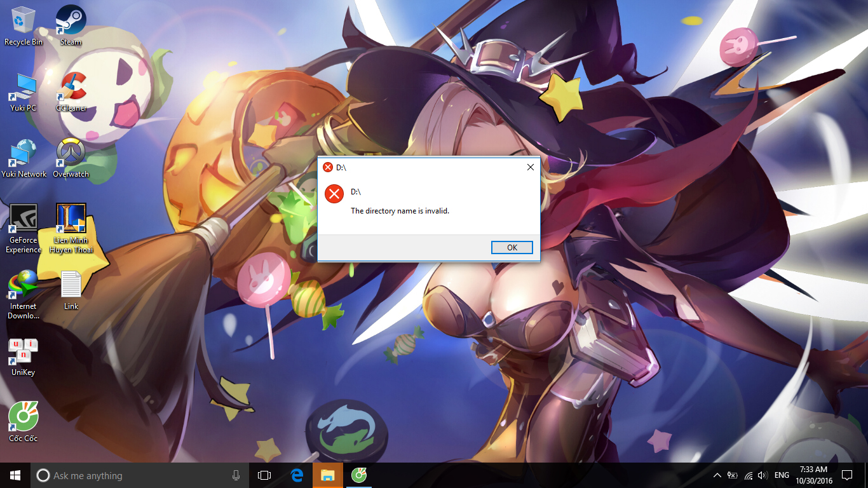Select the Yuki PC desktop icon
Screen dimensions: 868x488
(24, 92)
